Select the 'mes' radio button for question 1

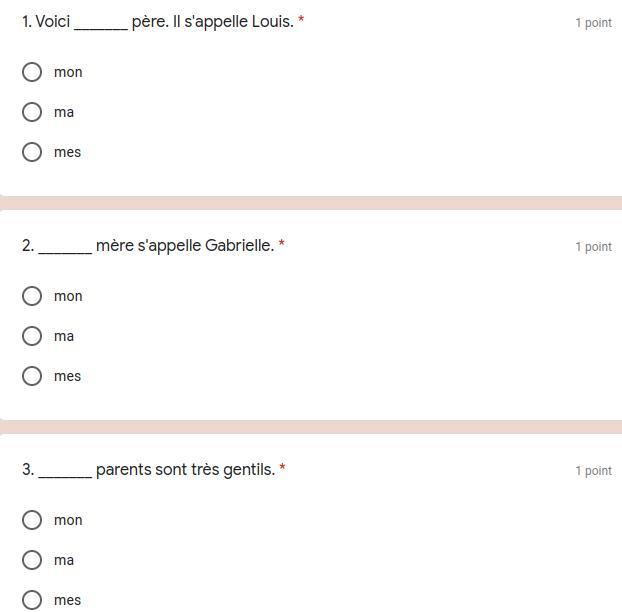(x=32, y=152)
